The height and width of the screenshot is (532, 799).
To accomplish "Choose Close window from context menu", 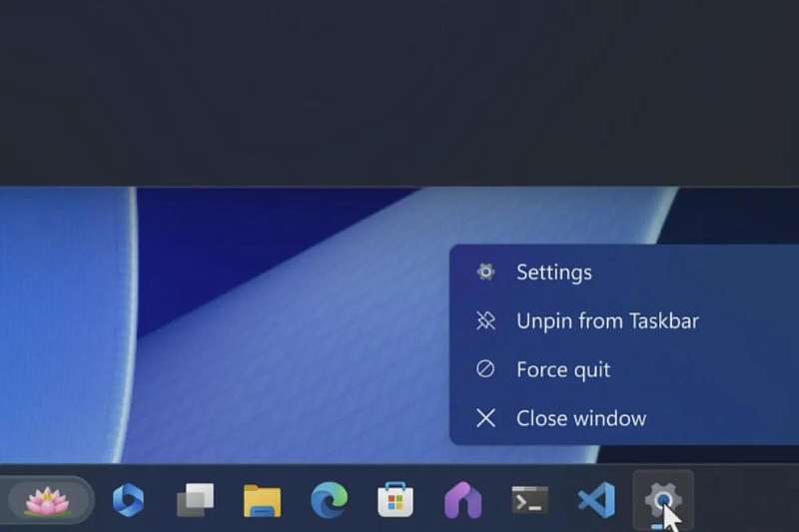I will pos(581,419).
